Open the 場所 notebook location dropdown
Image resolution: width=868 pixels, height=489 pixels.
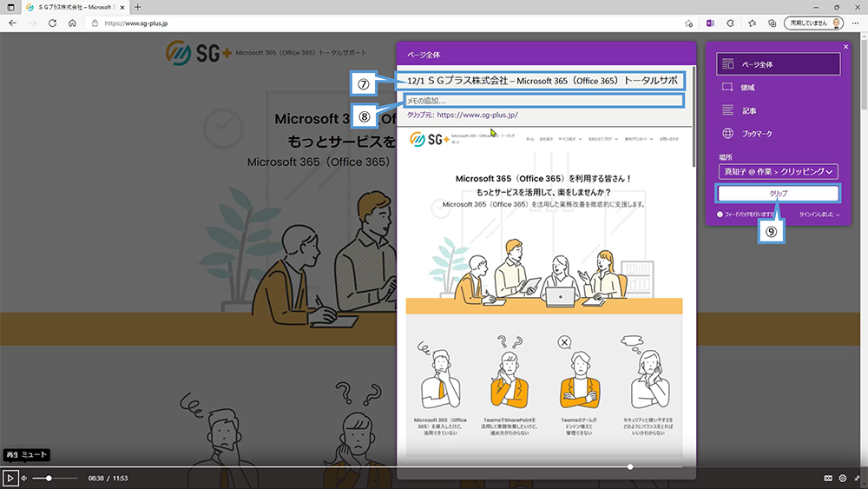coord(779,172)
